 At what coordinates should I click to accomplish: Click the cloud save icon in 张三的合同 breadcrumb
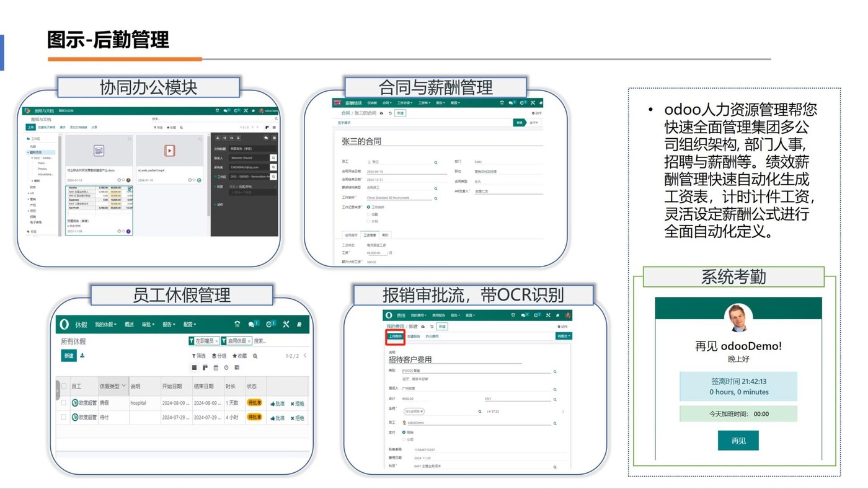click(x=381, y=113)
